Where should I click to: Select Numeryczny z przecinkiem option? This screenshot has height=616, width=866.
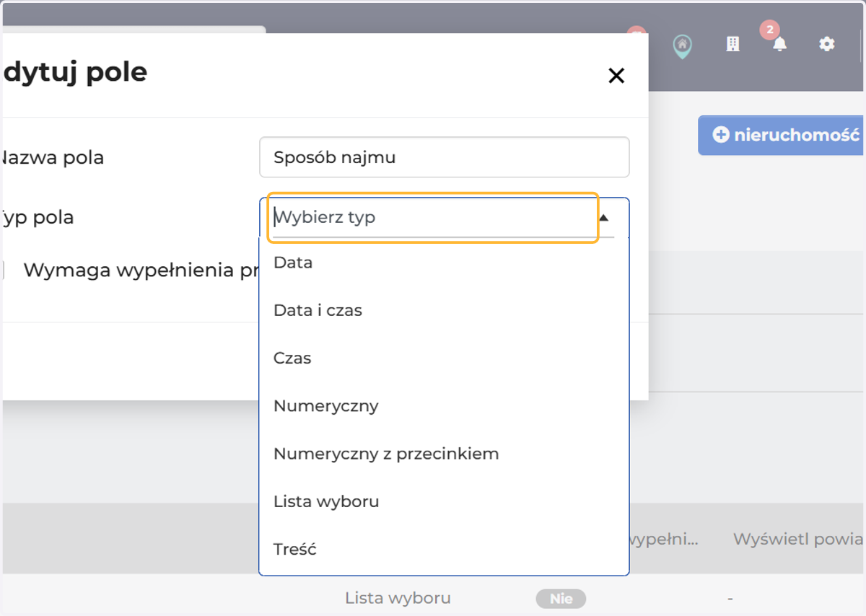[443, 454]
